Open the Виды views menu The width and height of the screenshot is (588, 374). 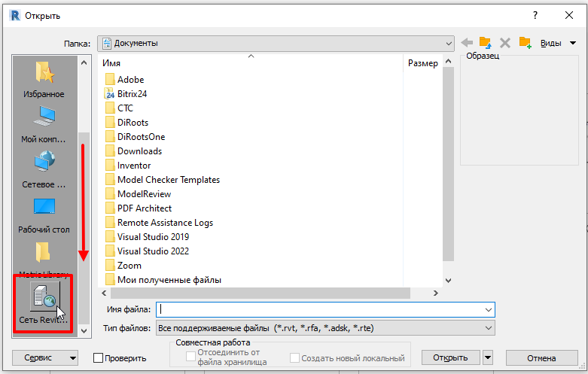[558, 43]
